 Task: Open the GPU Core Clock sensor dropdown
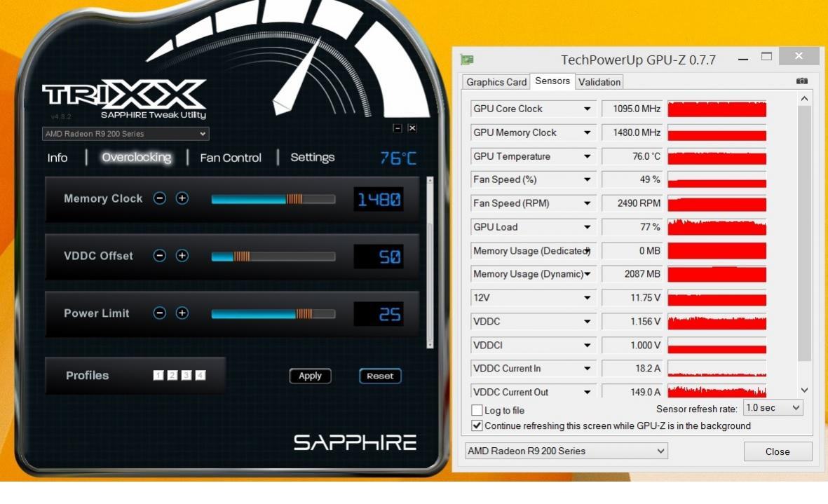(x=588, y=109)
